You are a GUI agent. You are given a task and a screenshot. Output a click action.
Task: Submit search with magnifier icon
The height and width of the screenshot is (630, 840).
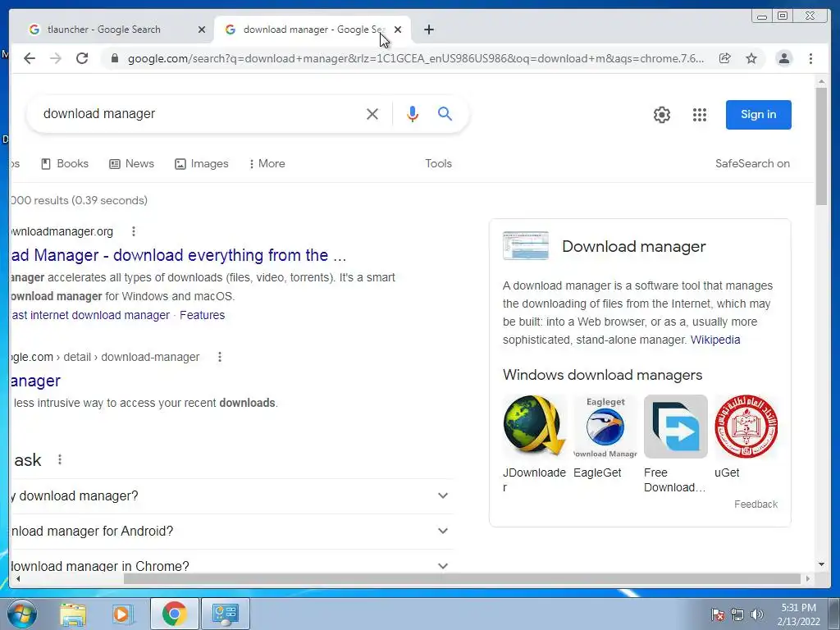pyautogui.click(x=445, y=113)
